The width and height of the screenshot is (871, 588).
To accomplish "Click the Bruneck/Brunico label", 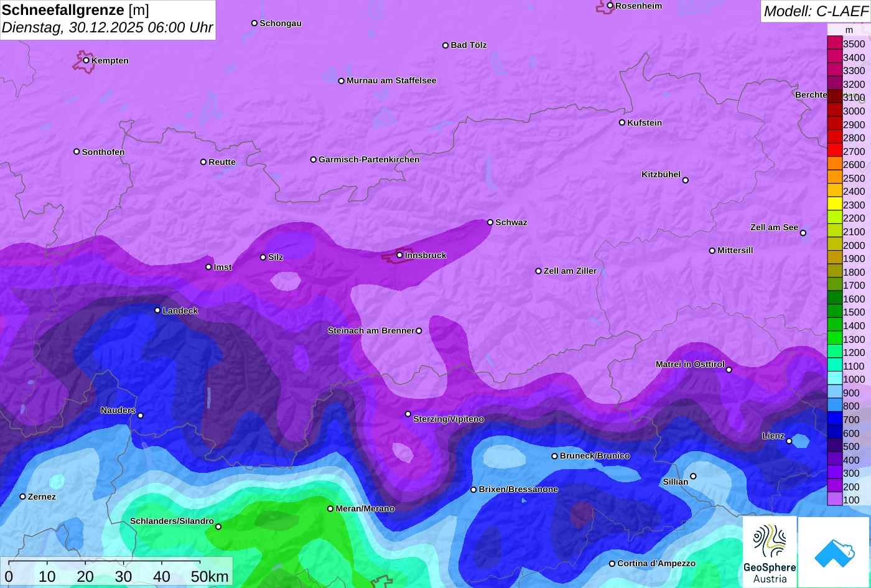I will point(595,455).
